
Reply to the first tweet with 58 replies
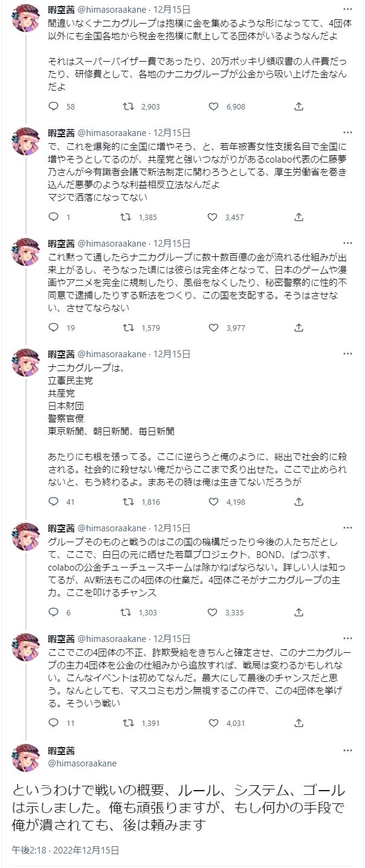[53, 106]
